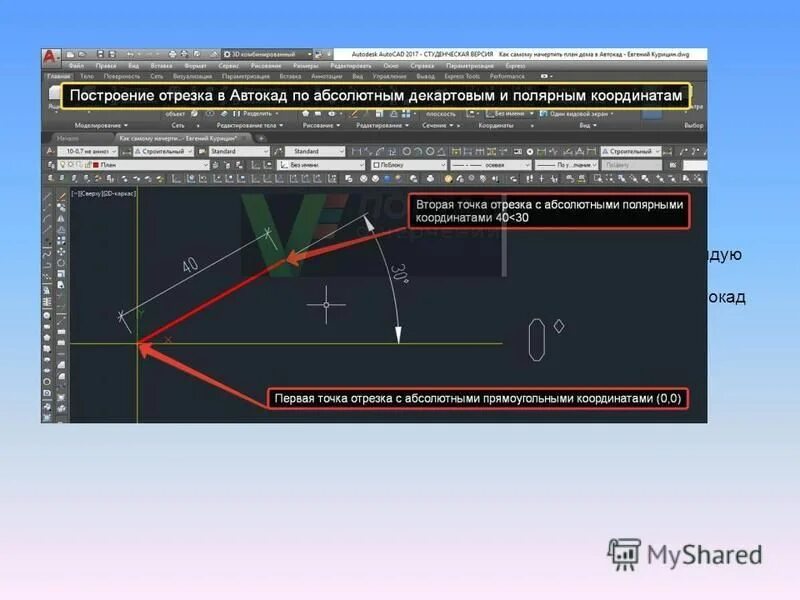Open the осевая linetype dropdown
This screenshot has height=600, width=800.
(491, 165)
